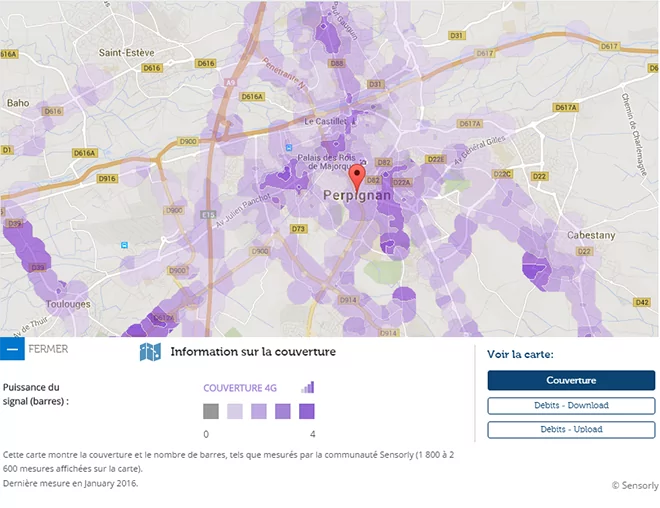
Task: Click the Sensorly copyright text
Action: click(634, 485)
